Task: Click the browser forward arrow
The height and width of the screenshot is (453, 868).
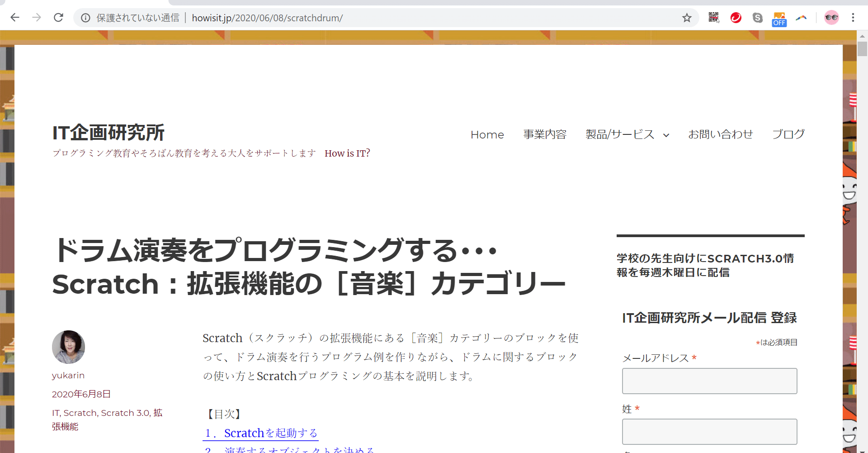Action: coord(37,18)
